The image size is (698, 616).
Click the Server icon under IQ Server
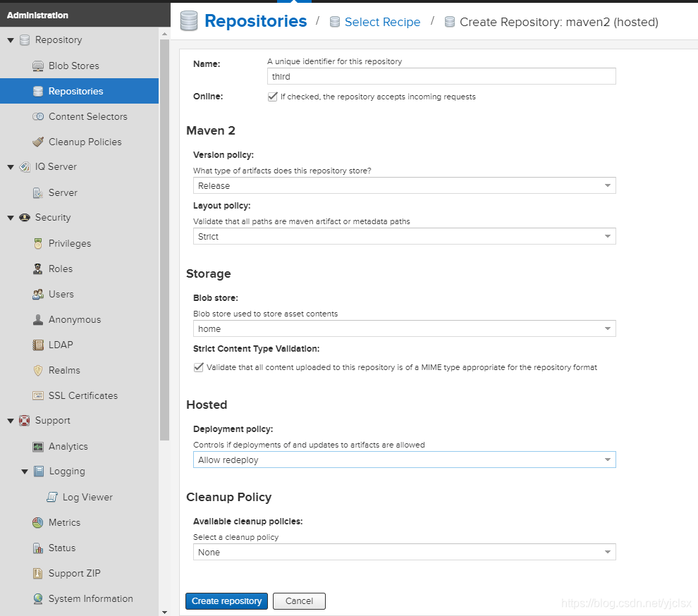tap(38, 192)
